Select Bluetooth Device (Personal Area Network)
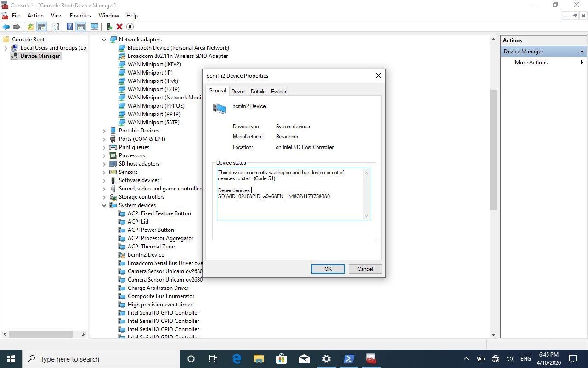Viewport: 588px width, 368px height. 178,48
